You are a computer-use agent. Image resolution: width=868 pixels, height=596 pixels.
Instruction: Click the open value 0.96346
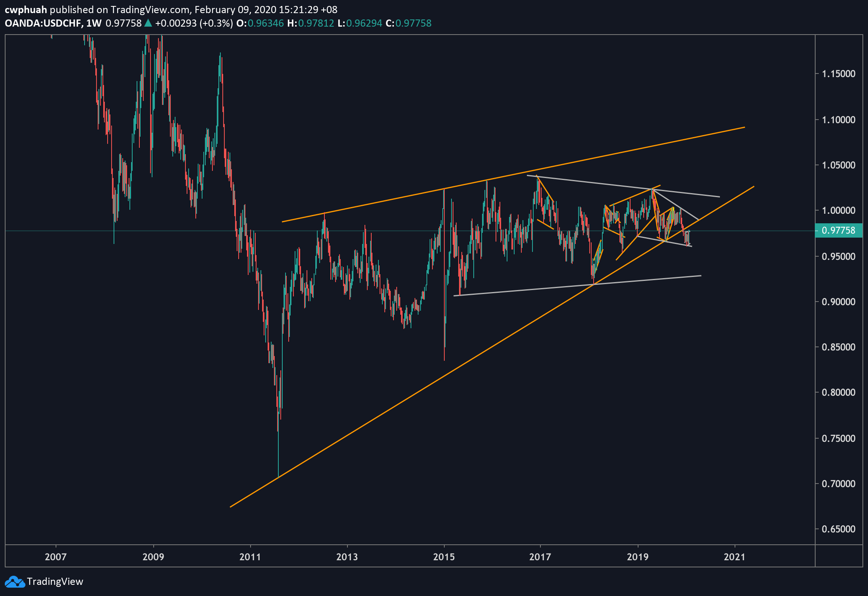(266, 23)
